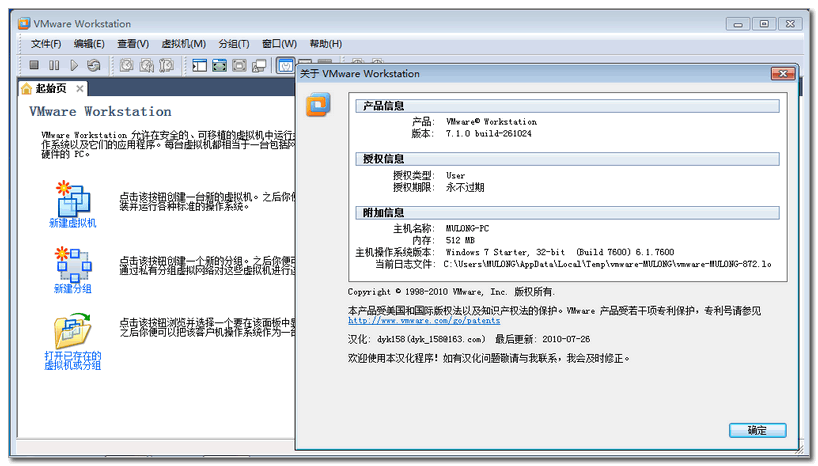Click the VMware Workstation heading on home page
This screenshot has height=466, width=818.
pos(100,112)
